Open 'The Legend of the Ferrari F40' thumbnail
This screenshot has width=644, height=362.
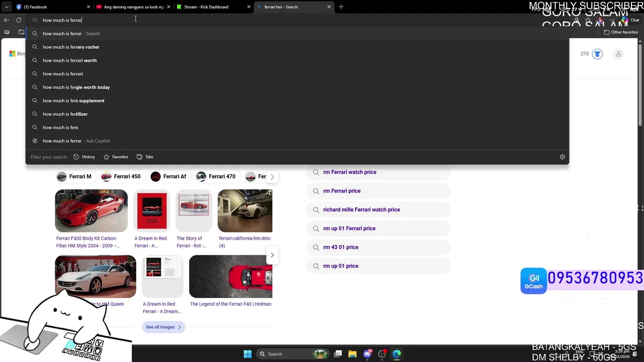coord(230,276)
